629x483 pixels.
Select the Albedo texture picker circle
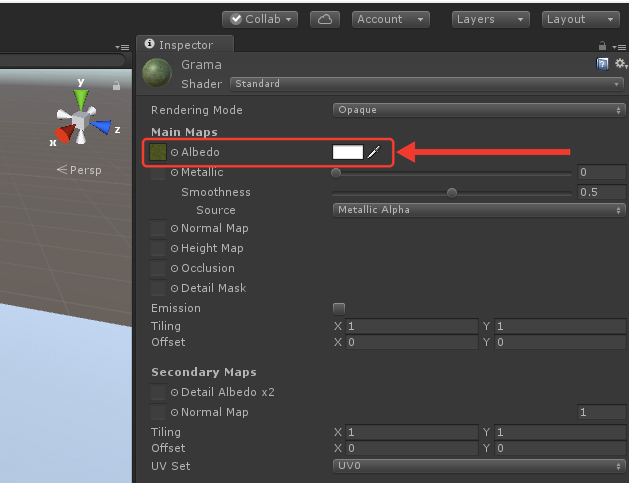pyautogui.click(x=174, y=152)
